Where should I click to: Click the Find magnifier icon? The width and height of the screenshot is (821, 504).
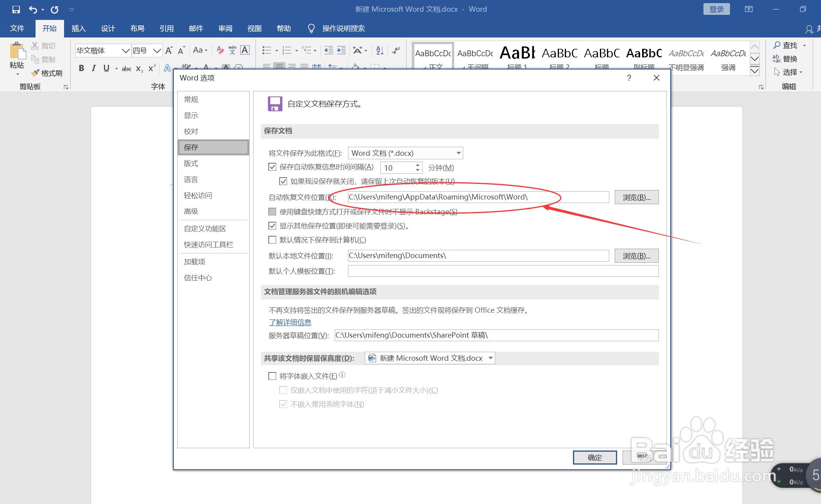pyautogui.click(x=777, y=45)
